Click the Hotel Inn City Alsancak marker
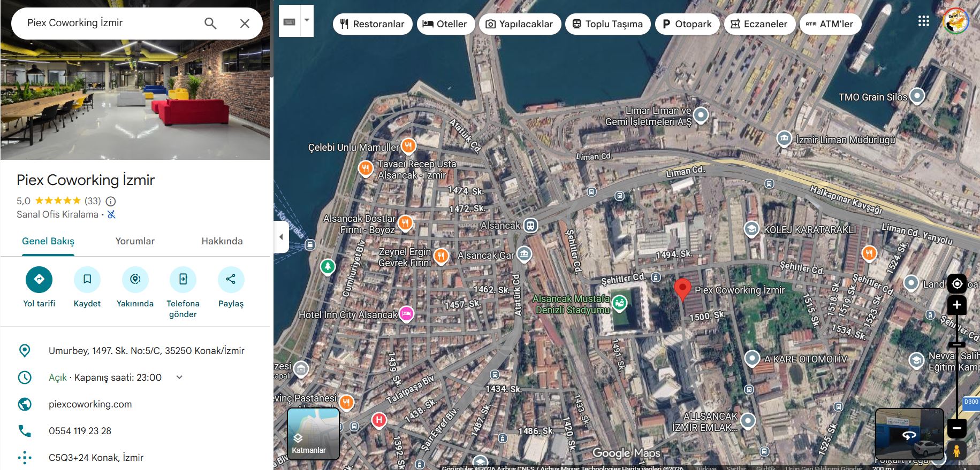The image size is (980, 470). tap(407, 313)
